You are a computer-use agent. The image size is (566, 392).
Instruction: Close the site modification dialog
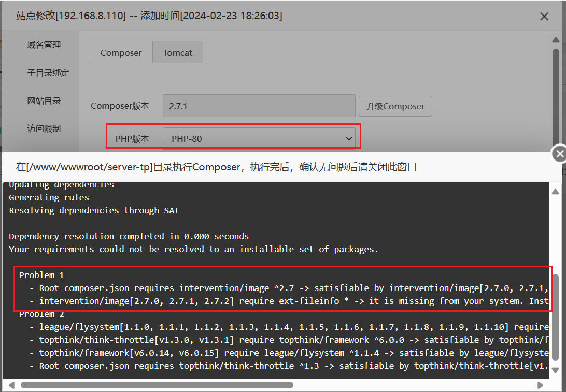pyautogui.click(x=544, y=16)
